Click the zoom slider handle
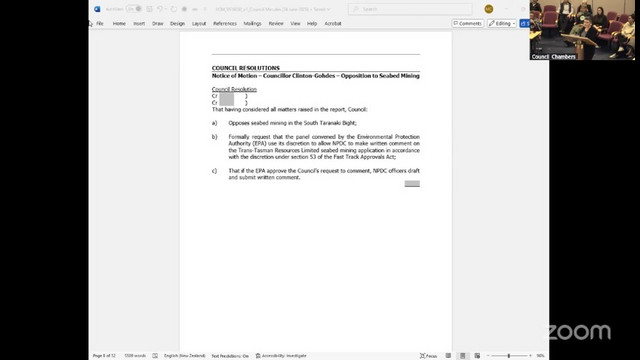The height and width of the screenshot is (360, 640). point(509,356)
